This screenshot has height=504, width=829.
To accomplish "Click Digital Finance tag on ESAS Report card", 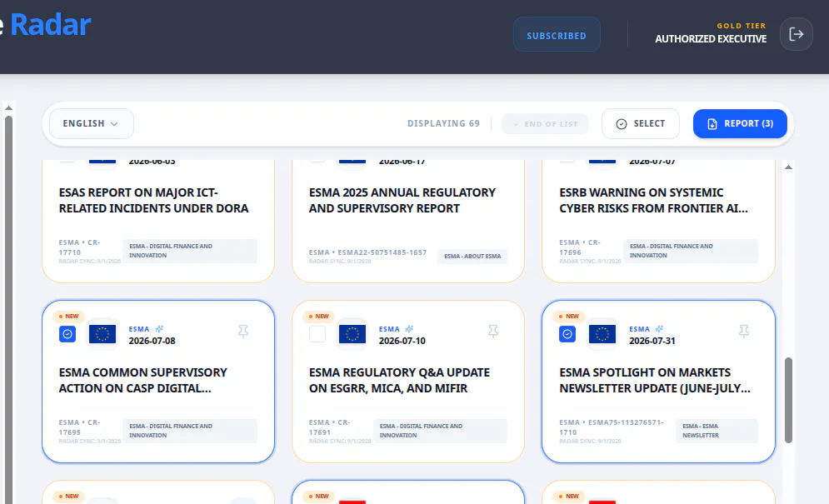I will click(x=190, y=251).
